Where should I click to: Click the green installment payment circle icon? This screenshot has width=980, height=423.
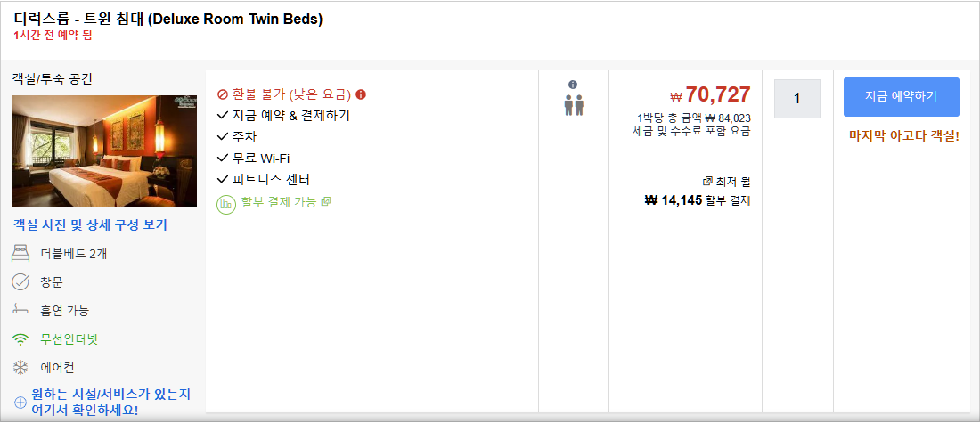coord(225,204)
